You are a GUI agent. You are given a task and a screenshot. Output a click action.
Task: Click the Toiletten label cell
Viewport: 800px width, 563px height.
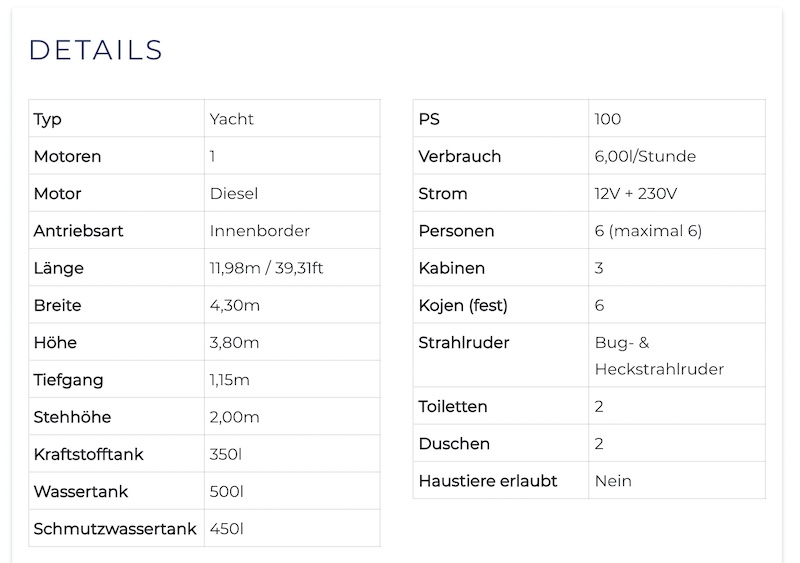click(501, 406)
